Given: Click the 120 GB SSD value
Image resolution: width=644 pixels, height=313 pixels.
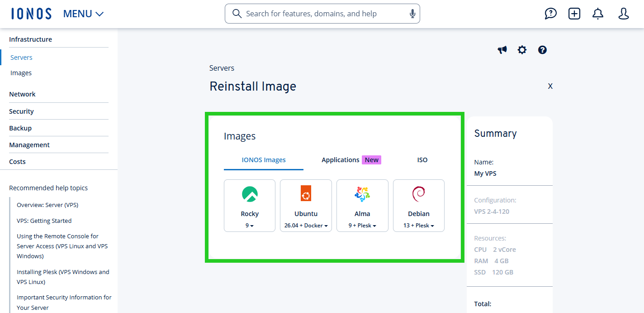Looking at the screenshot, I should pyautogui.click(x=503, y=272).
